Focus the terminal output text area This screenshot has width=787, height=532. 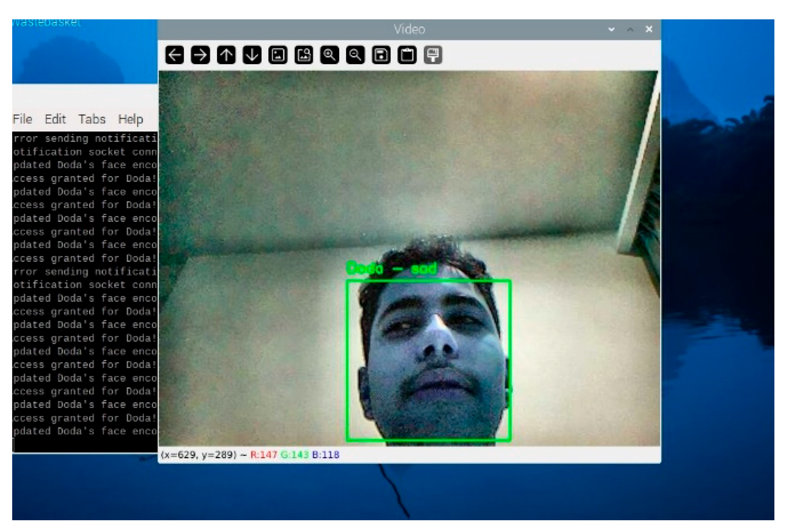[84, 290]
